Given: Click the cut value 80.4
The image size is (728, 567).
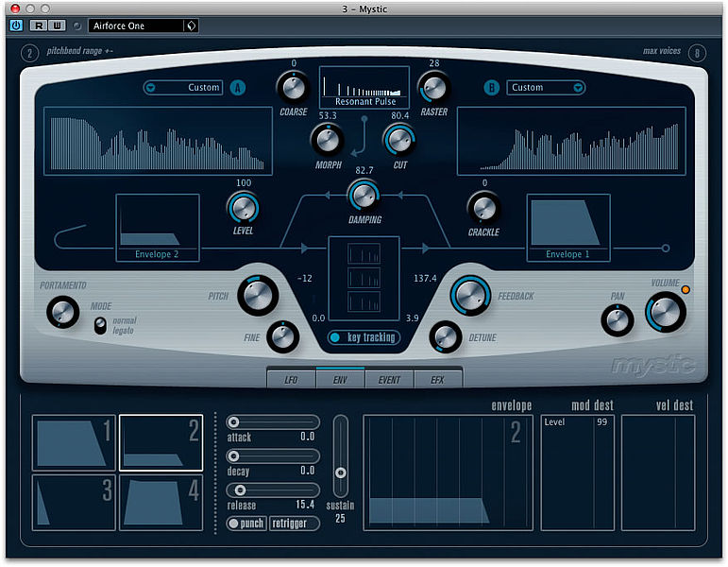Looking at the screenshot, I should click(x=399, y=115).
